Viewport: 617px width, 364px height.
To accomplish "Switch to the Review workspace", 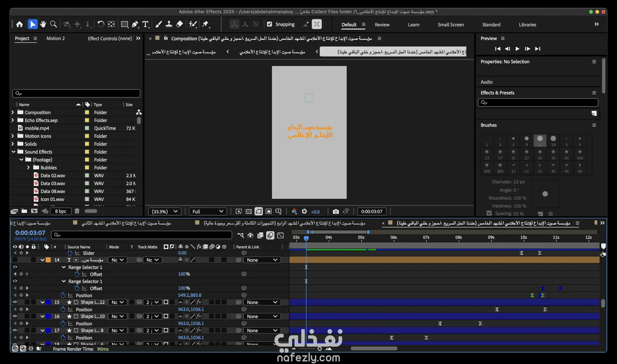I will point(382,25).
